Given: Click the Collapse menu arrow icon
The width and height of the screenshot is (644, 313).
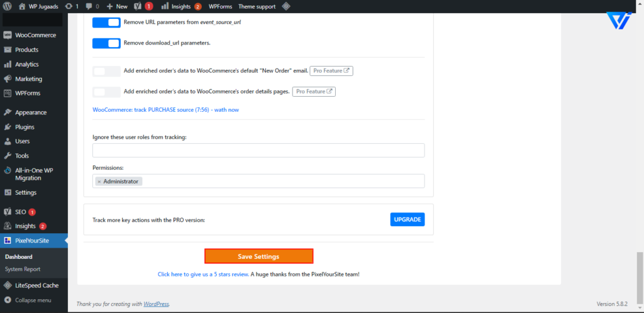Looking at the screenshot, I should pos(8,300).
